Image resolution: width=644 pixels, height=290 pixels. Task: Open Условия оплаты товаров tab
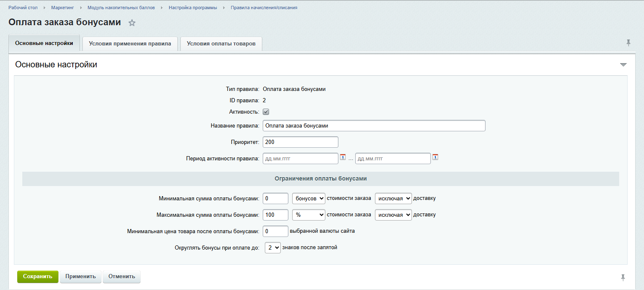[x=221, y=44]
